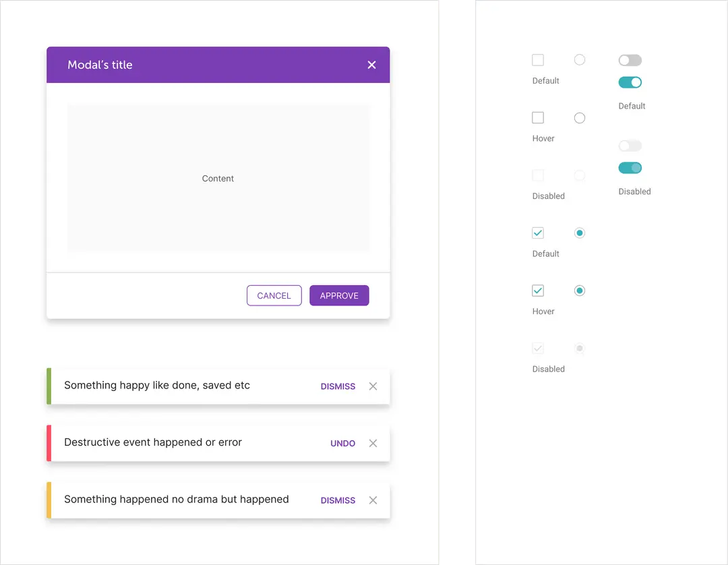
Task: Select the Hover radio button
Action: pyautogui.click(x=580, y=118)
